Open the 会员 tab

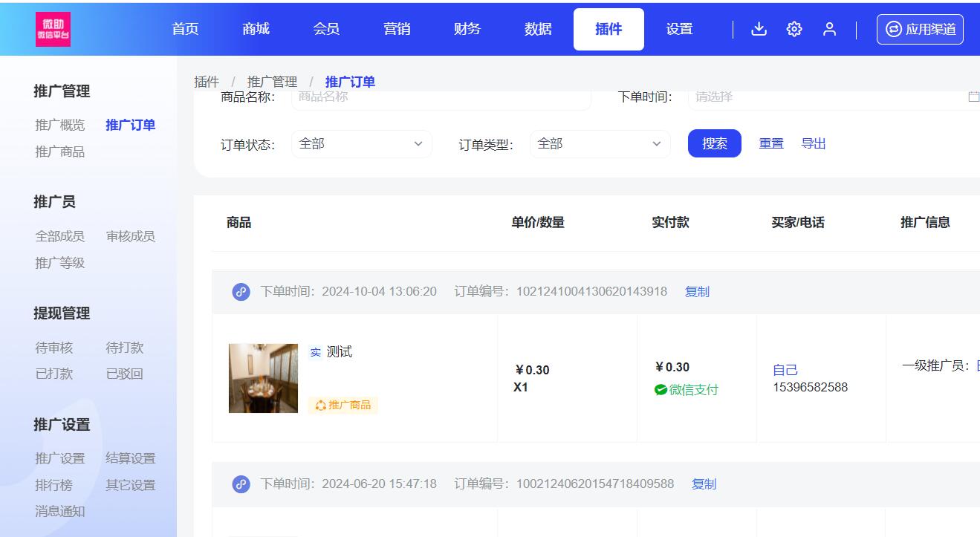coord(326,29)
